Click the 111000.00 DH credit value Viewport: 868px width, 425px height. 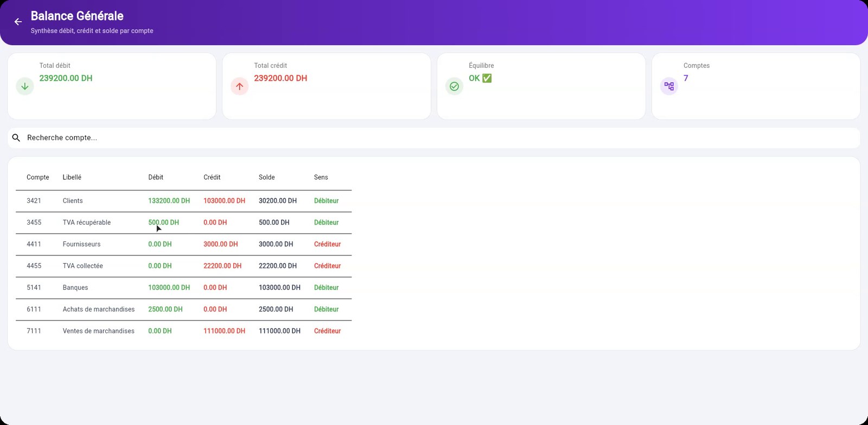click(225, 331)
